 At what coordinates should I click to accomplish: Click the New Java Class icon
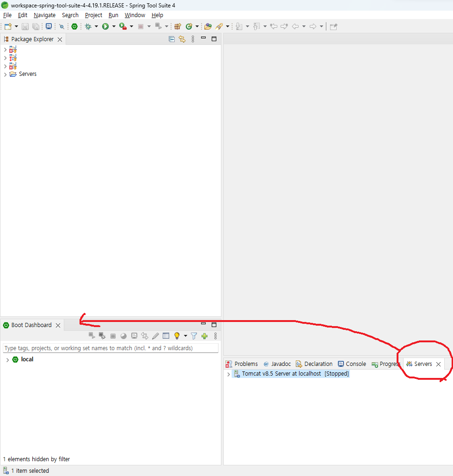tap(189, 26)
